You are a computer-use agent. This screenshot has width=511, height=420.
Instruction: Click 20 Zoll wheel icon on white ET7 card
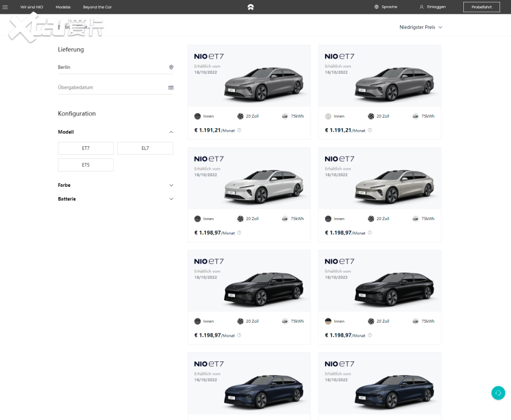click(240, 219)
